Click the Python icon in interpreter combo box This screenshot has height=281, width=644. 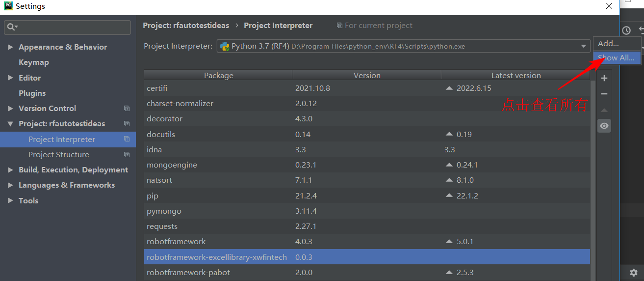coord(225,46)
